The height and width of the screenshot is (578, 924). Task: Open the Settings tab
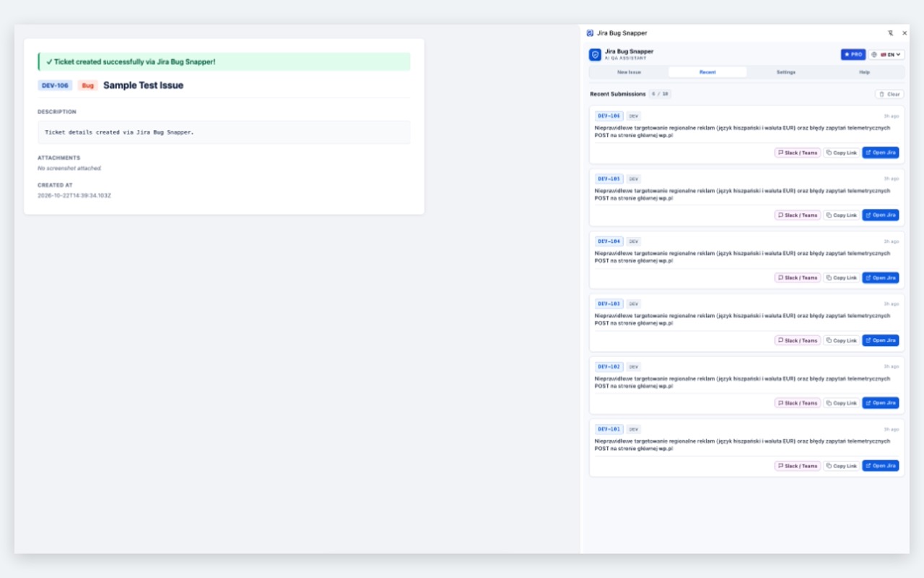786,72
